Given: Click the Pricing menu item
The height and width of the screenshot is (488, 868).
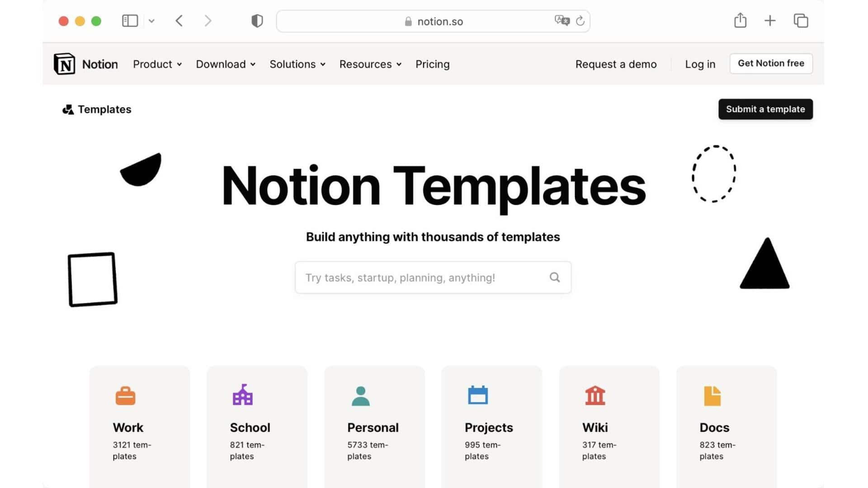Looking at the screenshot, I should coord(433,64).
